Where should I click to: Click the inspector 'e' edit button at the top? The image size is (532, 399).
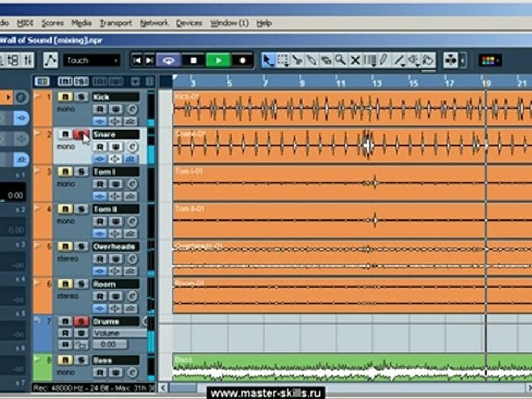pos(21,98)
